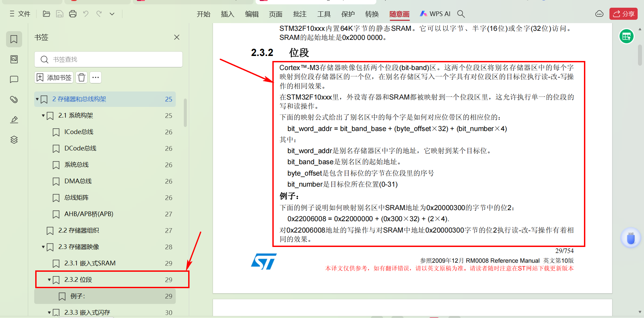Screen dimensions: 644x318
Task: Select the signature pen tool icon
Action: [x=14, y=120]
